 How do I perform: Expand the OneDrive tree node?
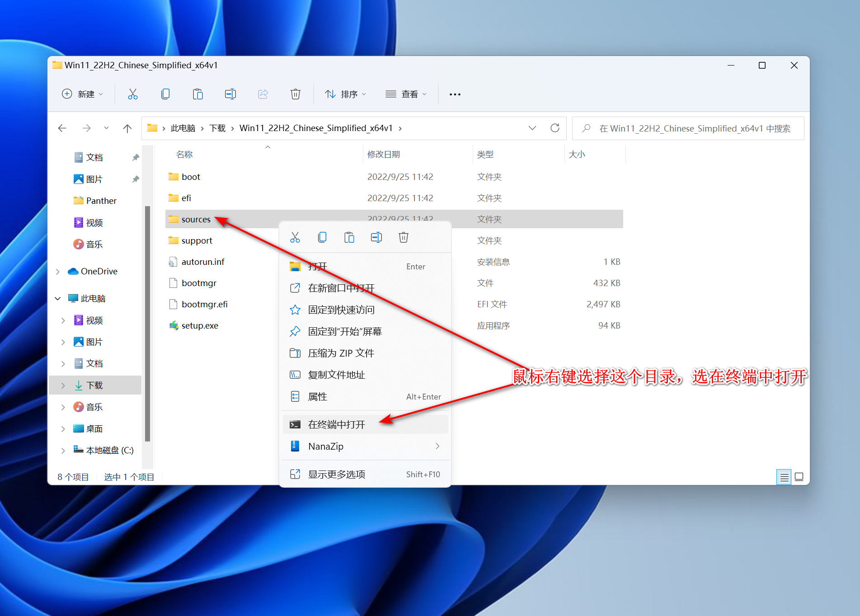pyautogui.click(x=58, y=272)
